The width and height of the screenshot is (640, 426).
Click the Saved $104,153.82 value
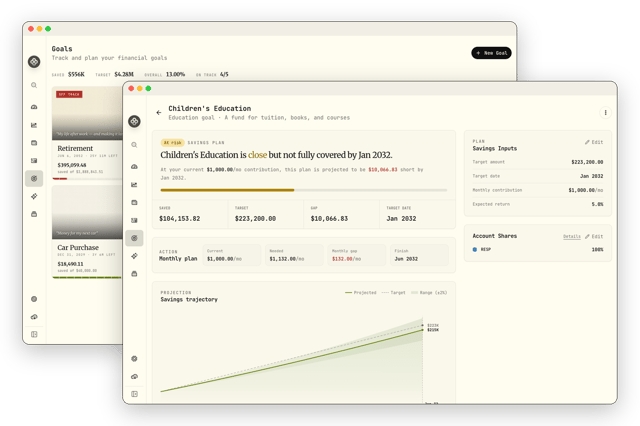coord(180,219)
